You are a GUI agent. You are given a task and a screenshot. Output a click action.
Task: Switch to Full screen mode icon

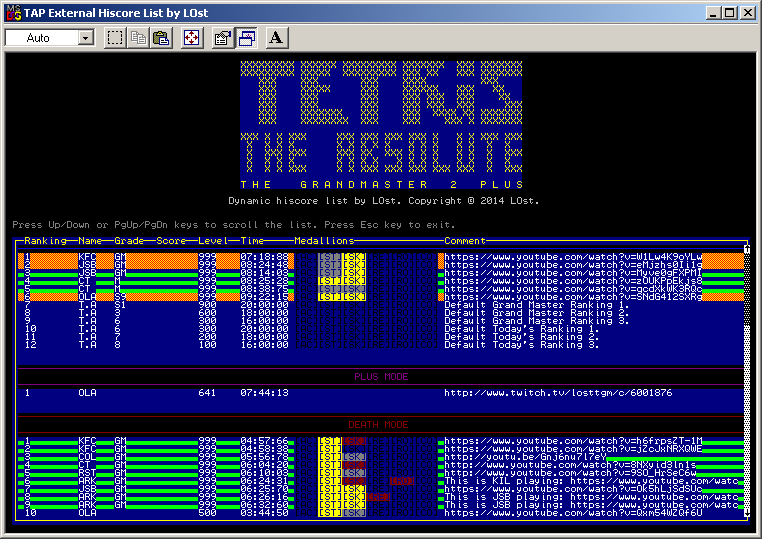click(x=192, y=38)
